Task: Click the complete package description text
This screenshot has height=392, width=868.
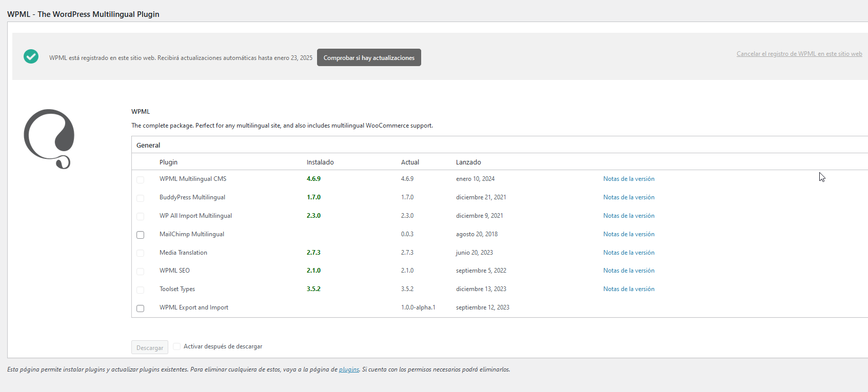Action: 282,126
